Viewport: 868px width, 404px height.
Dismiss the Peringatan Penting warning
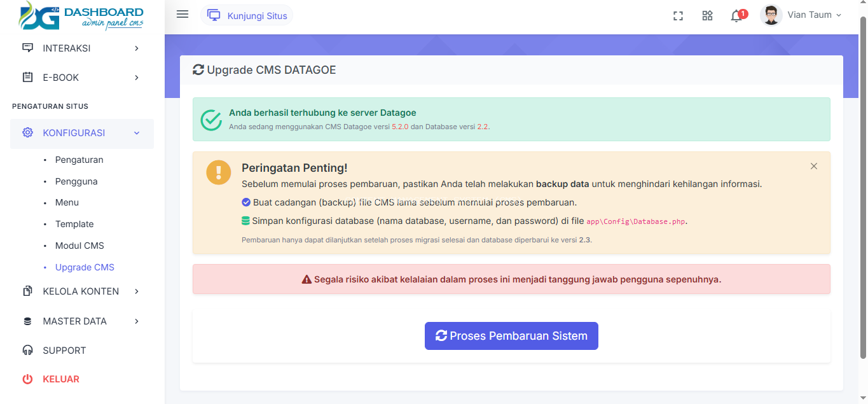click(814, 165)
